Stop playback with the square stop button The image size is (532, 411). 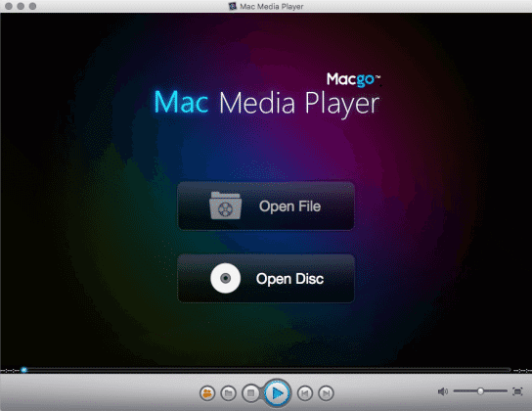[250, 393]
